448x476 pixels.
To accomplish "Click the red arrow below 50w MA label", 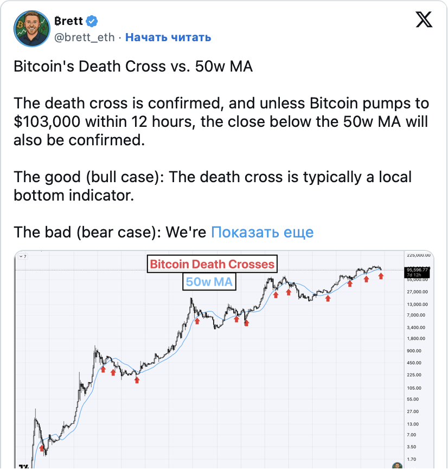I will (197, 321).
